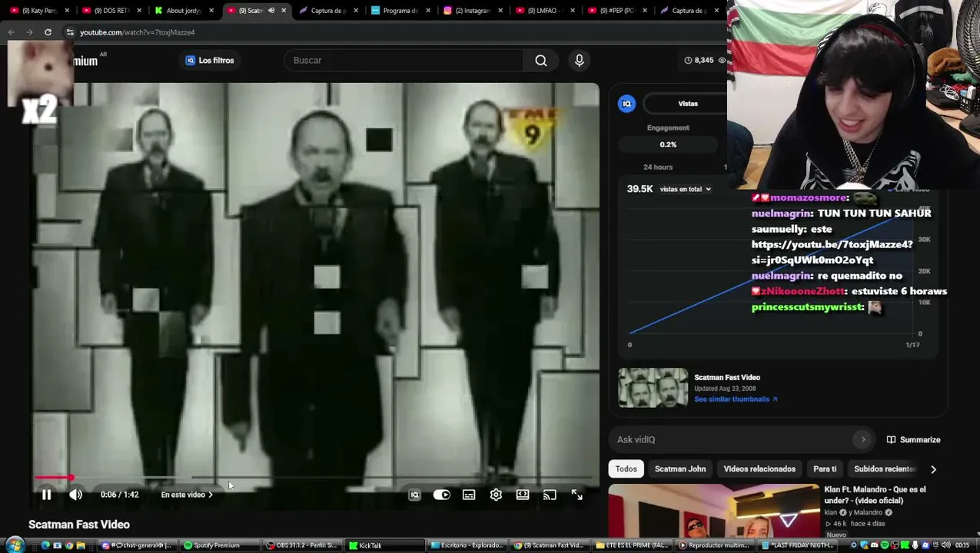
Task: Switch to theater mode
Action: (x=523, y=495)
